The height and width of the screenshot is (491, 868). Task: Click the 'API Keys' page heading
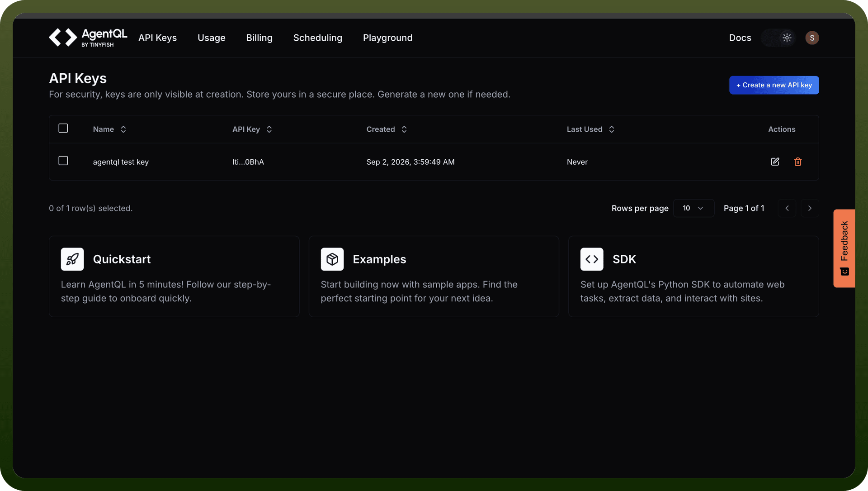(x=78, y=78)
